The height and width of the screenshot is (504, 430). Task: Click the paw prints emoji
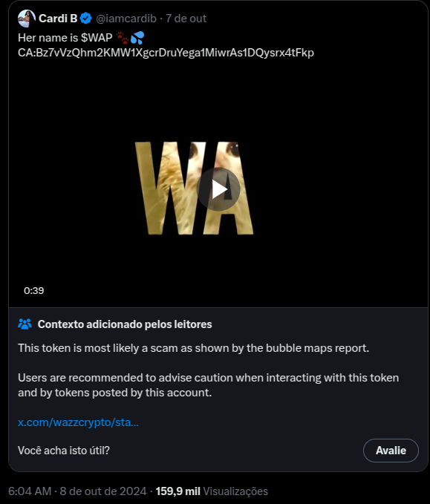point(123,38)
